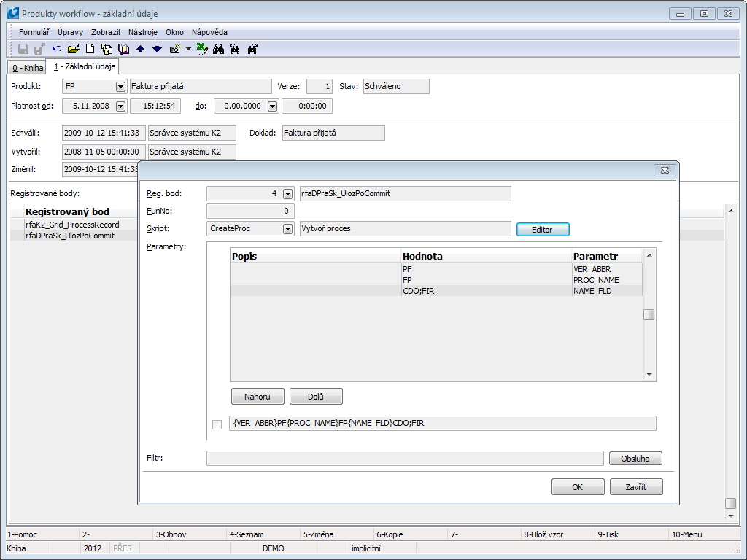The width and height of the screenshot is (747, 560).
Task: Click the open folder toolbar icon
Action: click(73, 49)
